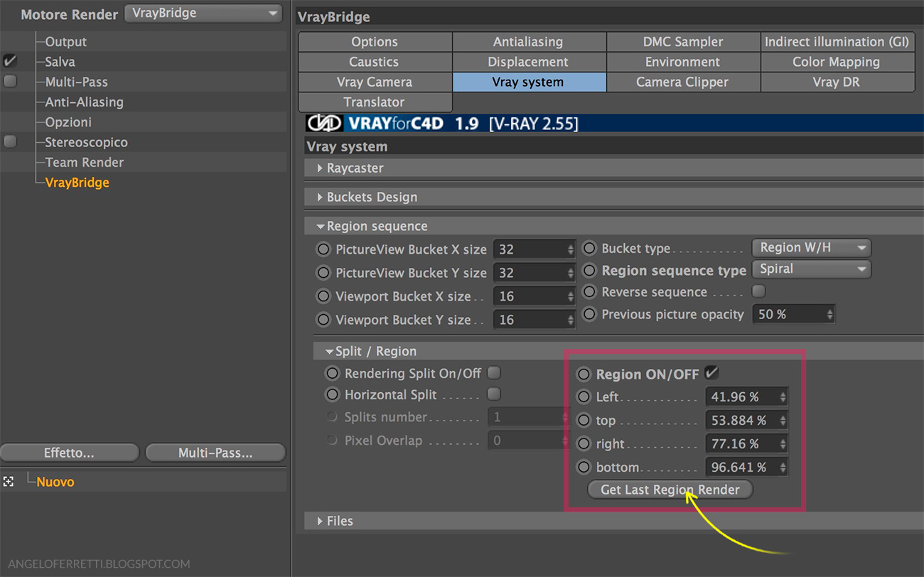Open the Vray Camera tab
The image size is (924, 577).
[x=375, y=82]
